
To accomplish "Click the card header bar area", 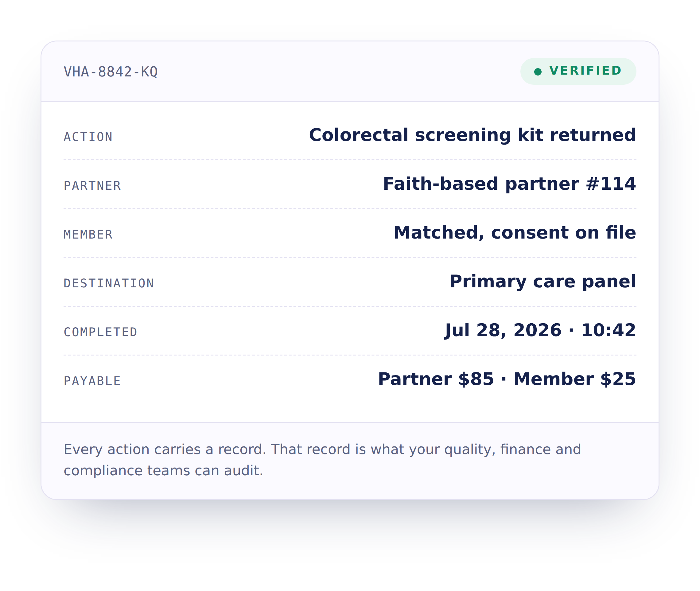I will [x=350, y=71].
